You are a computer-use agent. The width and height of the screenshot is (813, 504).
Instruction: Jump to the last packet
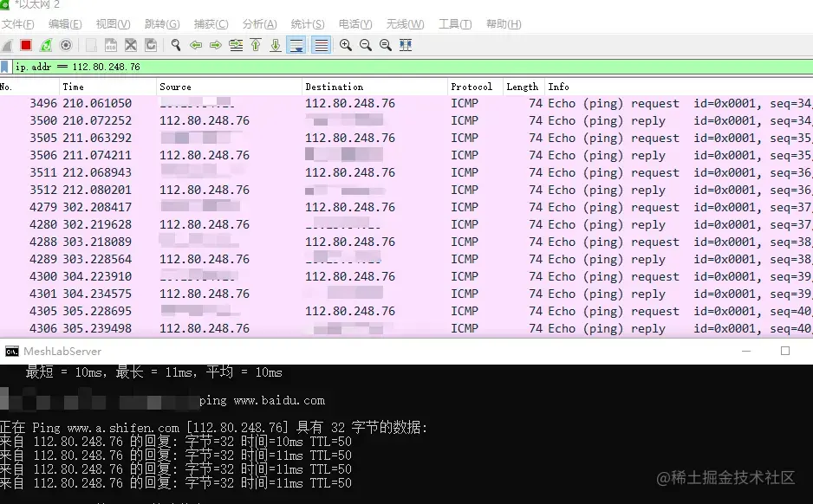coord(276,46)
